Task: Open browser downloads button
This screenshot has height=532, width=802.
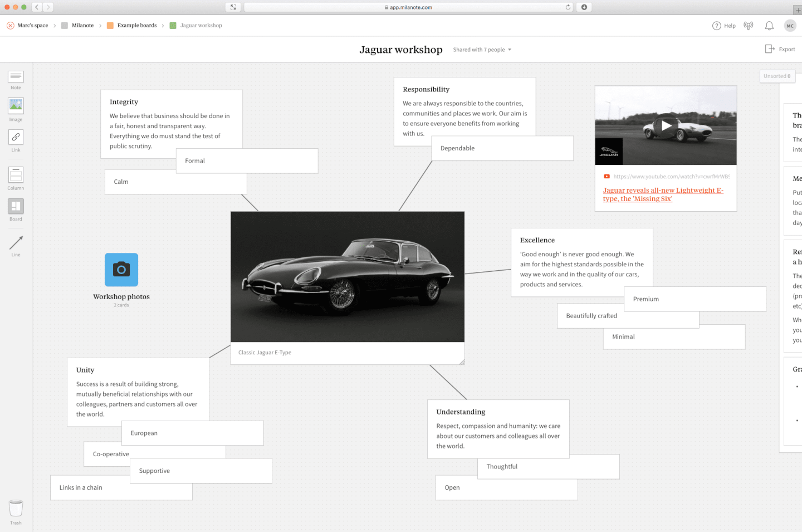Action: 584,7
